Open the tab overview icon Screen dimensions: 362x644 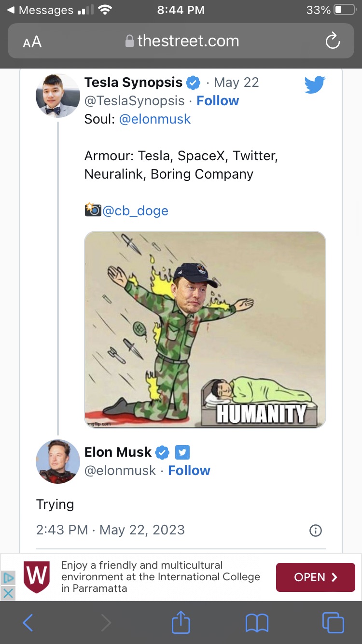[333, 623]
